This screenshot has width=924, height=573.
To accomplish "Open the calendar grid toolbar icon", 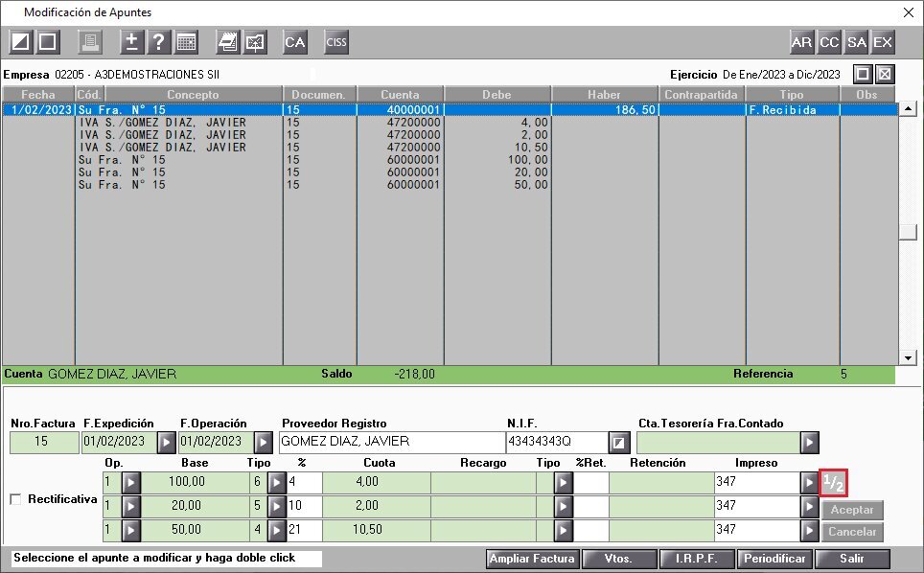I will pyautogui.click(x=186, y=42).
